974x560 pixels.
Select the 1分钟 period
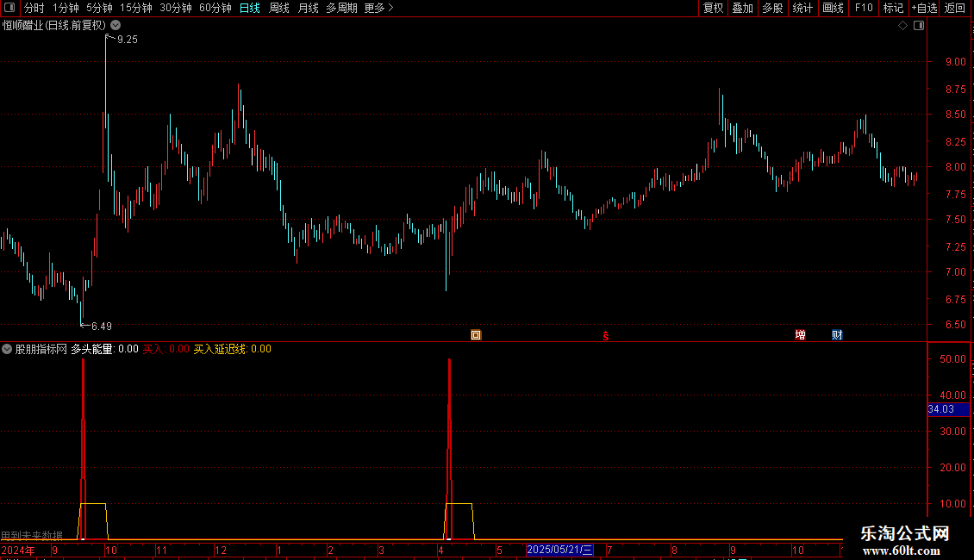click(66, 8)
